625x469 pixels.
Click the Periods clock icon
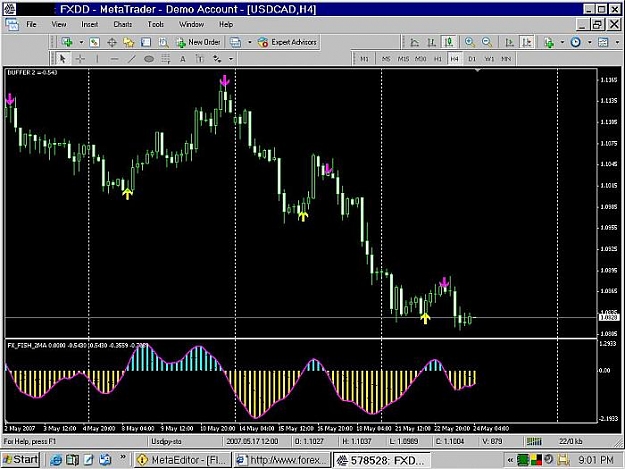pos(576,42)
